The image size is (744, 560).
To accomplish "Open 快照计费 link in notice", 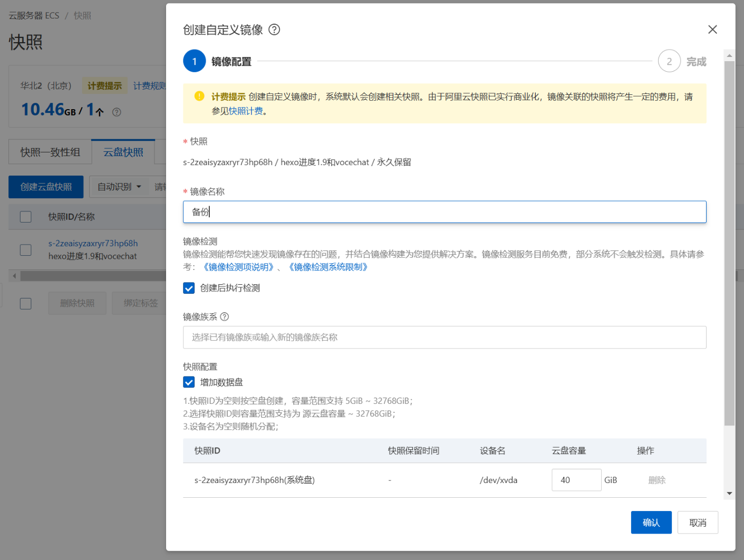I will click(245, 111).
